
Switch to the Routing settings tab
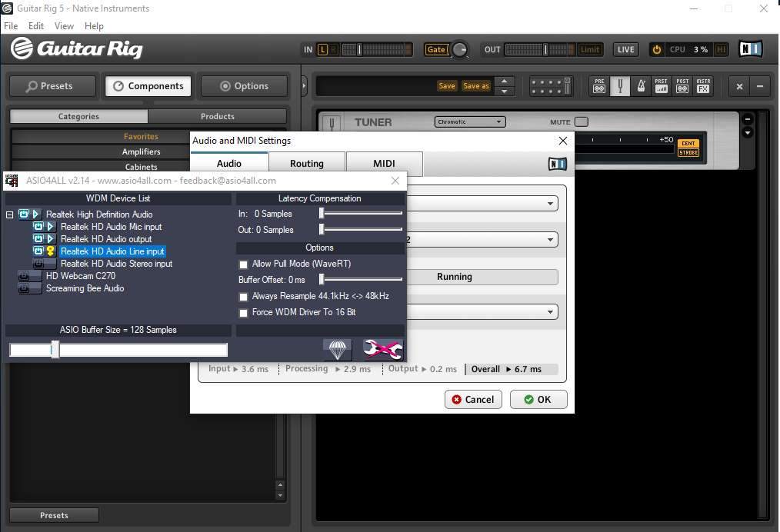[307, 164]
